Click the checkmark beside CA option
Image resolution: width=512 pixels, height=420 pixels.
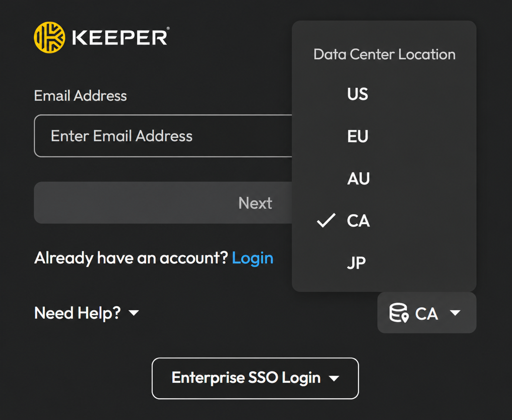point(326,220)
